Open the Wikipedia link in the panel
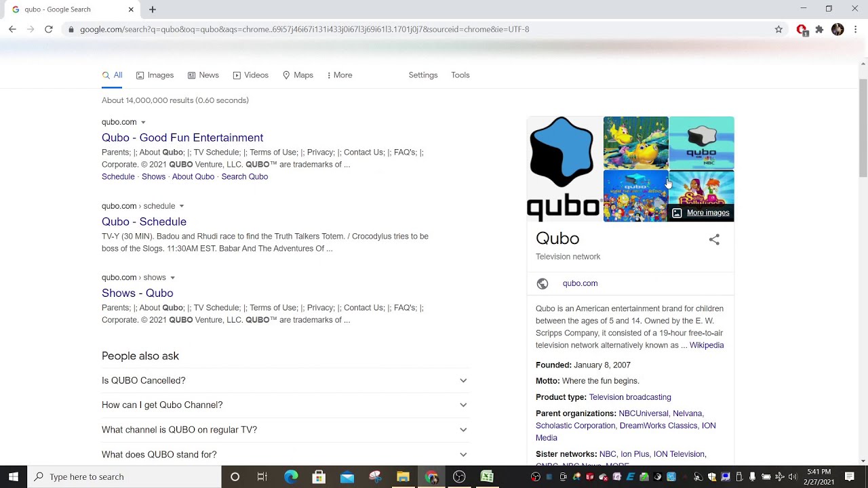This screenshot has width=868, height=488. click(x=707, y=345)
